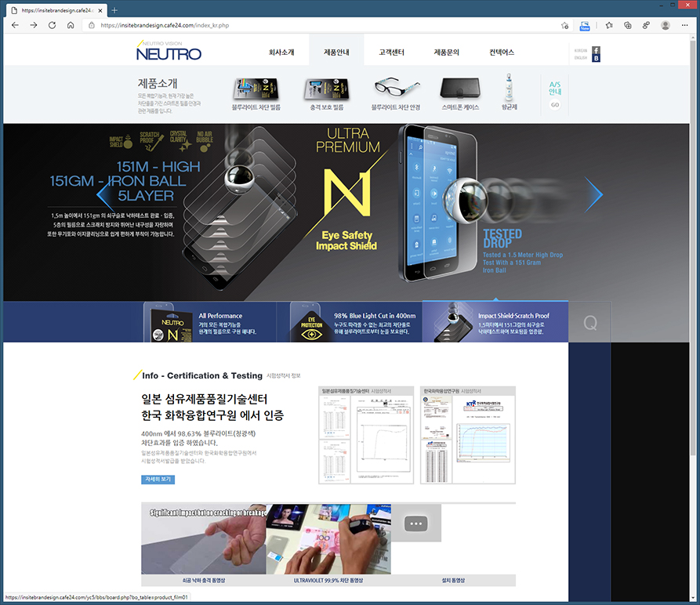The width and height of the screenshot is (700, 605).
Task: Close the browser window
Action: point(687,5)
